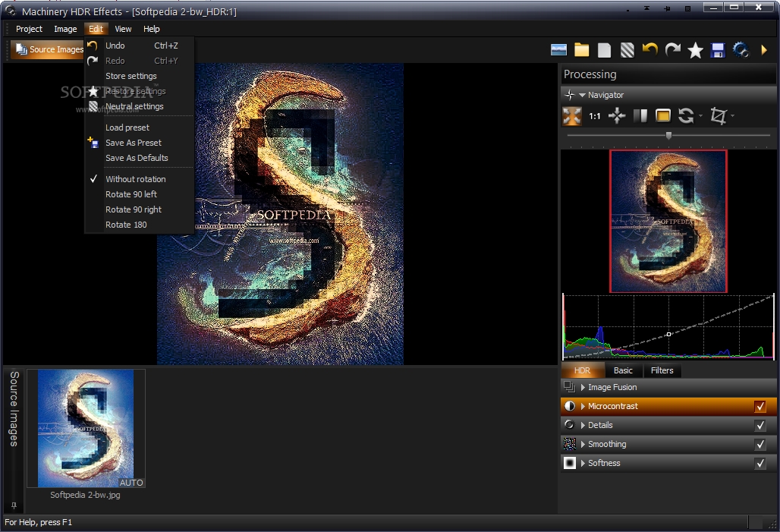The width and height of the screenshot is (780, 532).
Task: Set zoom with the 1:1 icon
Action: (x=594, y=116)
